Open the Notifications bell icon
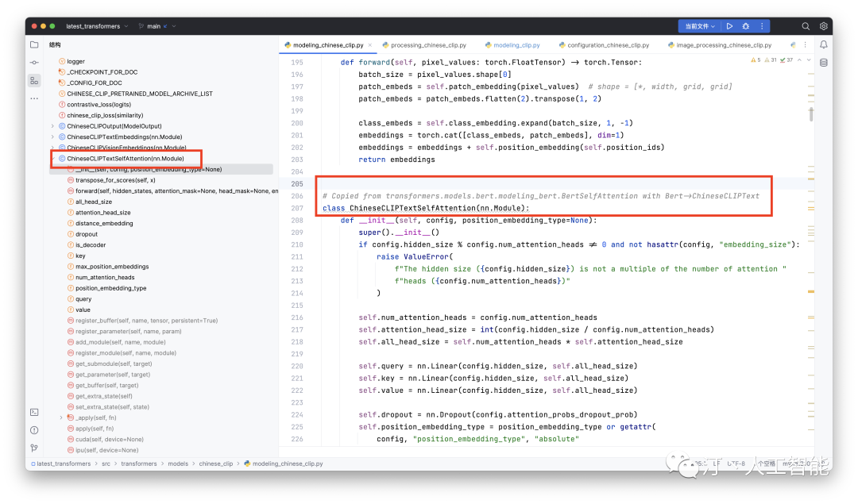Viewport: 858px width, 504px height. (824, 44)
